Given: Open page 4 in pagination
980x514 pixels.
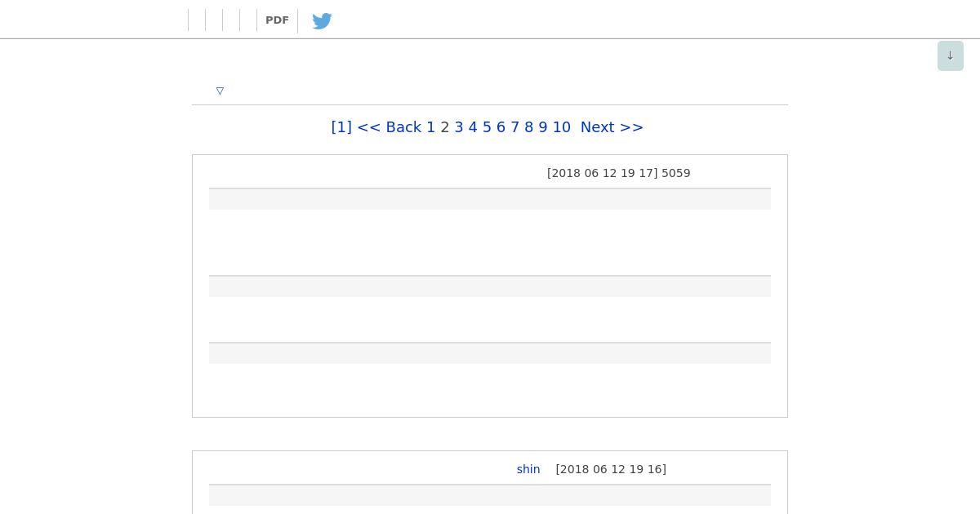Looking at the screenshot, I should pos(473,127).
